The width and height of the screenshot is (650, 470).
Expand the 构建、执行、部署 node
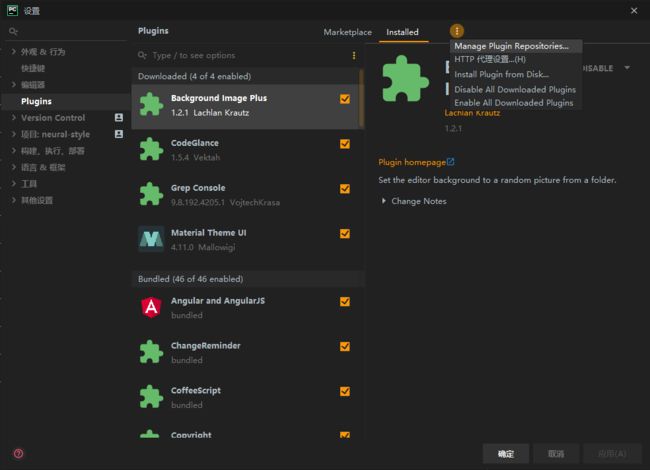14,150
